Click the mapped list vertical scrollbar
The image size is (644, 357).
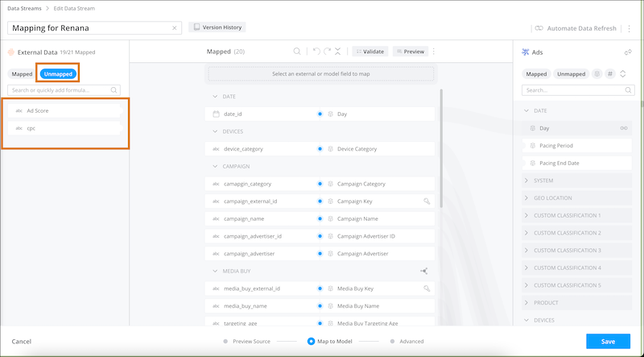(441, 148)
